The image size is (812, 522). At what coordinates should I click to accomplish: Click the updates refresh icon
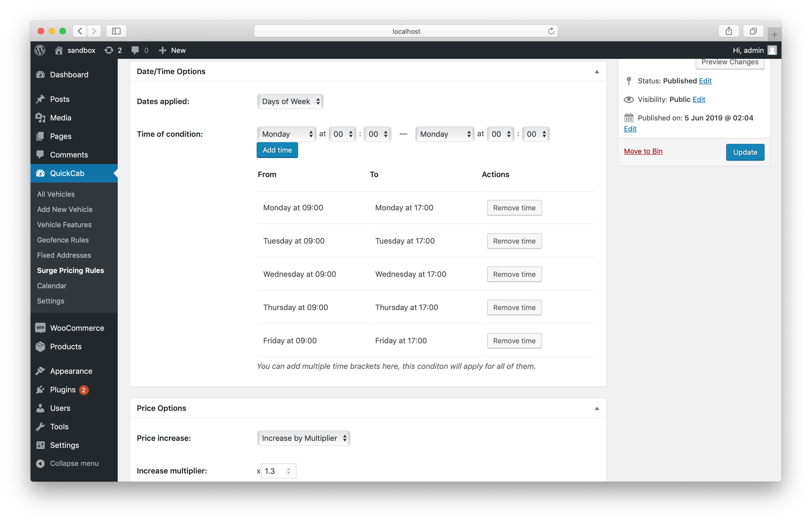pos(109,50)
